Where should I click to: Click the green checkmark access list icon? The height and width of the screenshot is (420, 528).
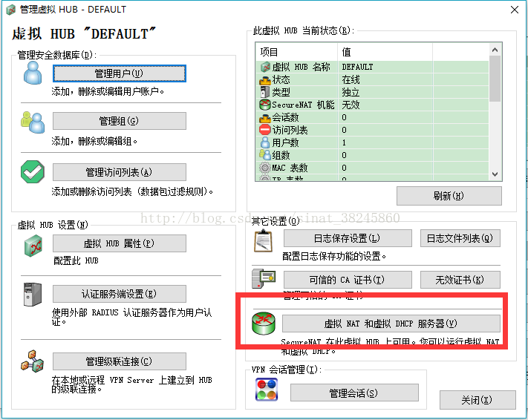tap(33, 171)
